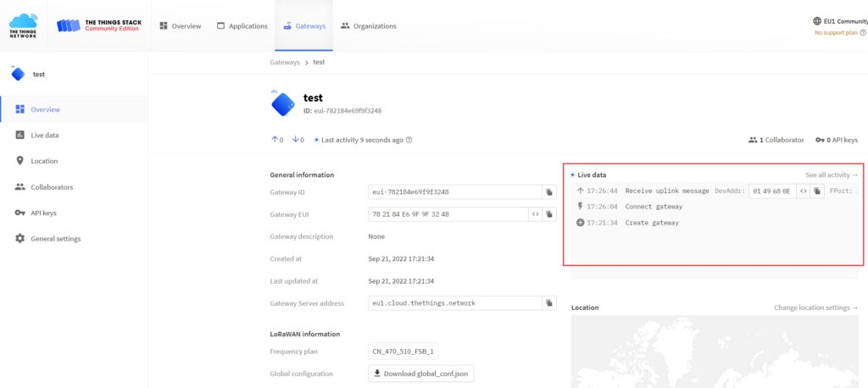Viewport: 868px width, 388px height.
Task: Click The Things Network logo
Action: [24, 25]
